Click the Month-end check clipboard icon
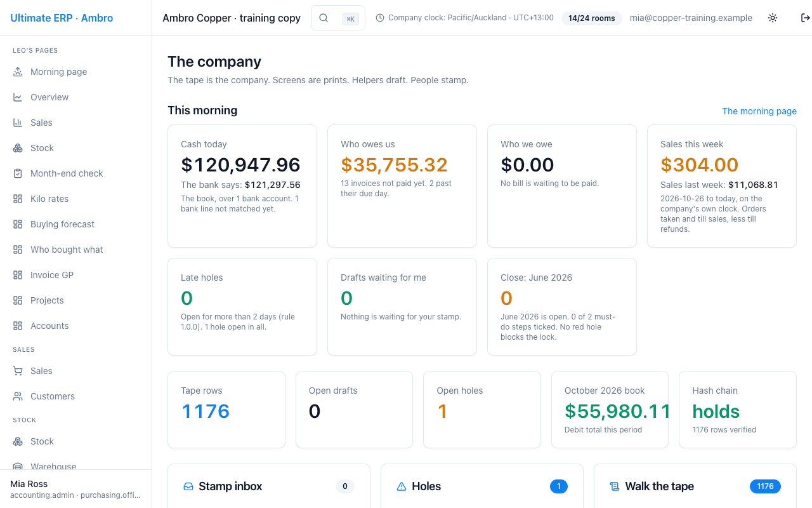 [x=18, y=173]
